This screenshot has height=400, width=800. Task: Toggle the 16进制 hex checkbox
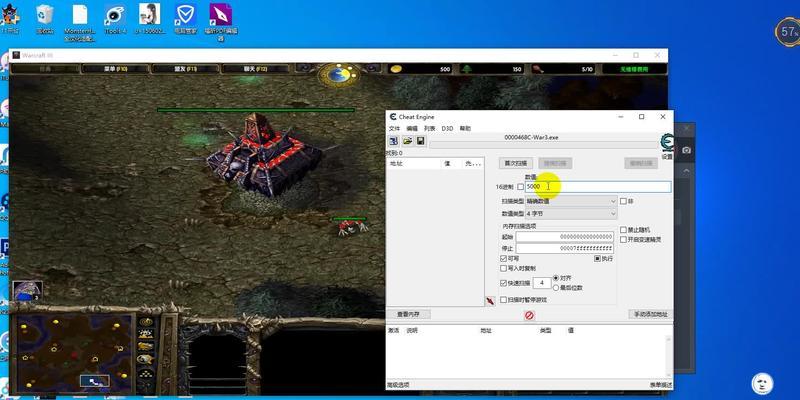(520, 187)
